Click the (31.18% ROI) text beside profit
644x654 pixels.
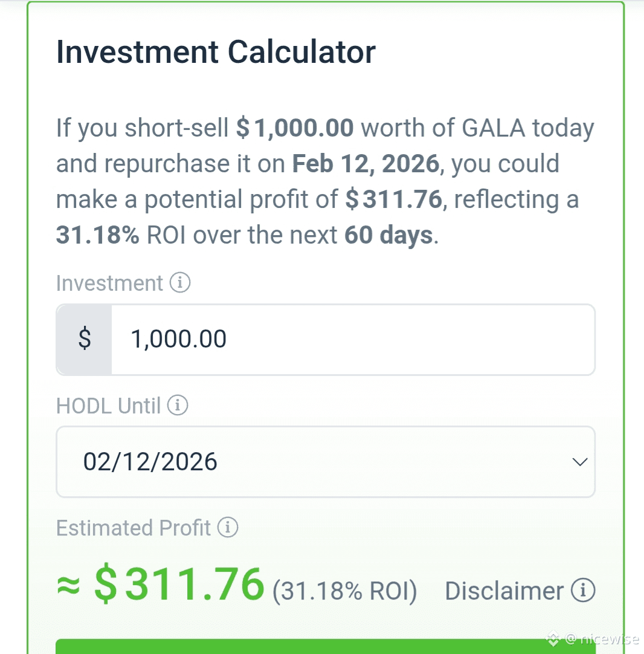(x=344, y=591)
